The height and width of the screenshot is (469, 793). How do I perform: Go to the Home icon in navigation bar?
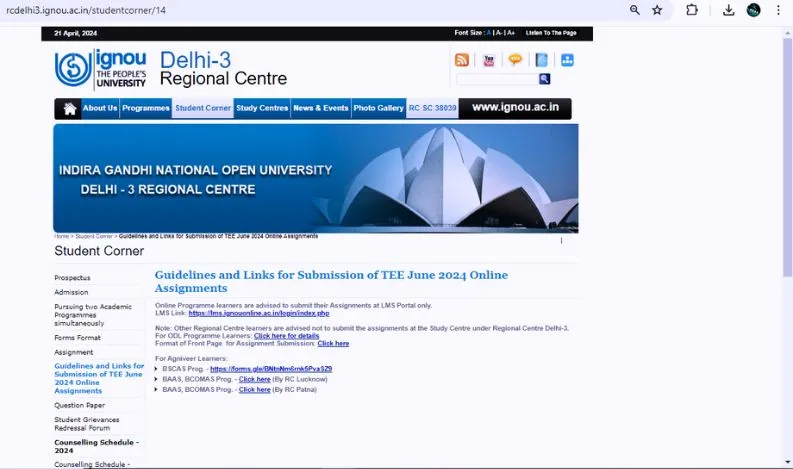(x=70, y=108)
